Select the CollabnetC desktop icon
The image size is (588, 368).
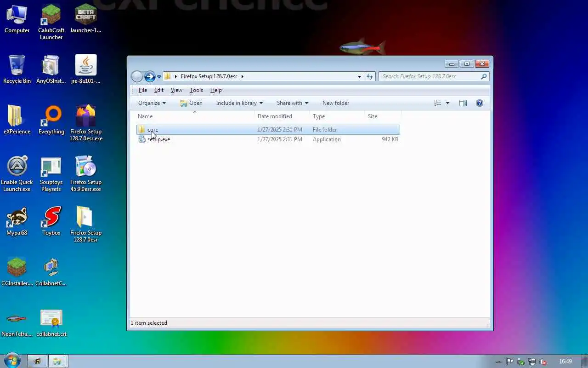tap(51, 272)
